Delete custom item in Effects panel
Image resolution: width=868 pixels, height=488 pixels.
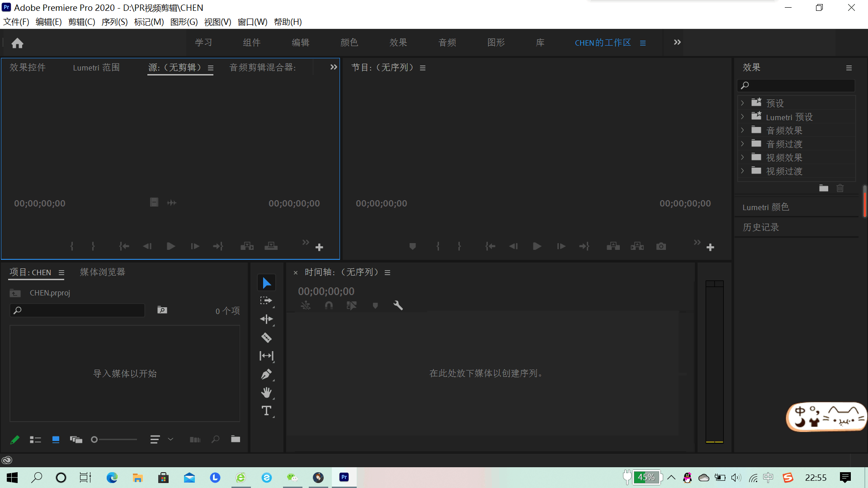click(x=840, y=188)
